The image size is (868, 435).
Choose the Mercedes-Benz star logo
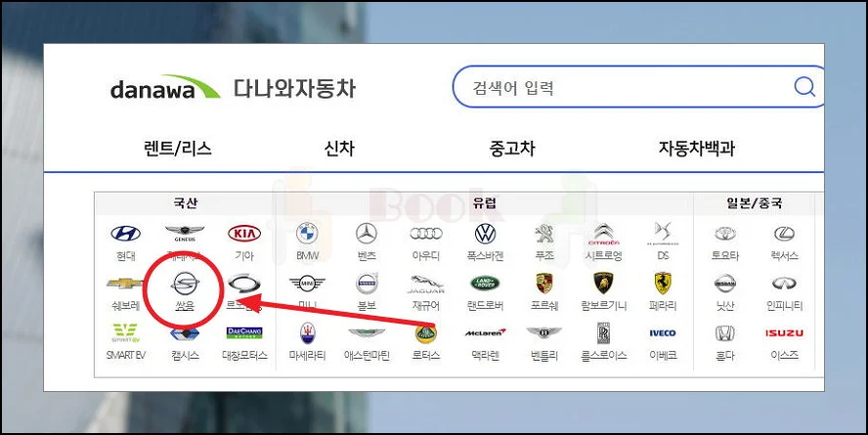[367, 234]
